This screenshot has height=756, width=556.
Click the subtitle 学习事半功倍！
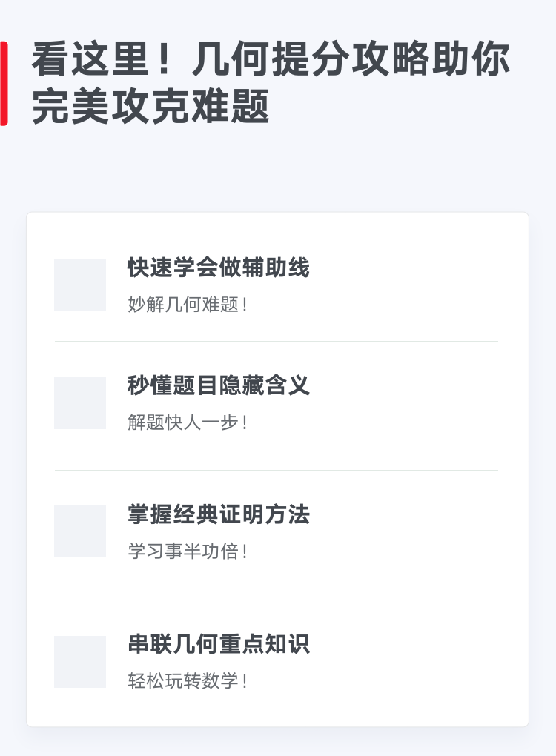pyautogui.click(x=188, y=551)
